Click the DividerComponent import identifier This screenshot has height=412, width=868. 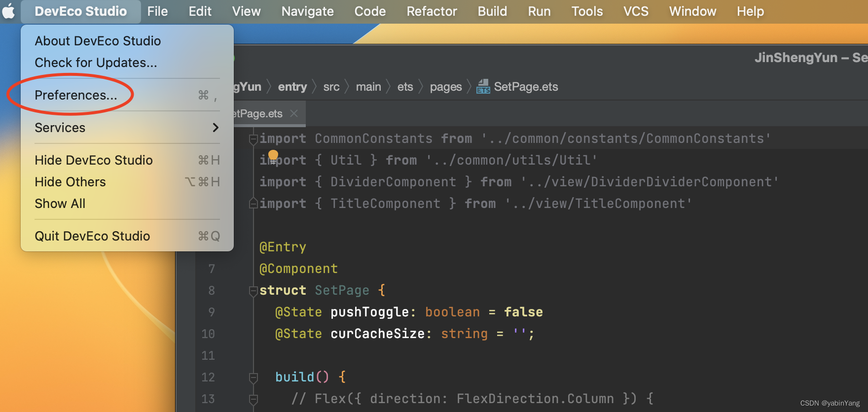tap(393, 182)
